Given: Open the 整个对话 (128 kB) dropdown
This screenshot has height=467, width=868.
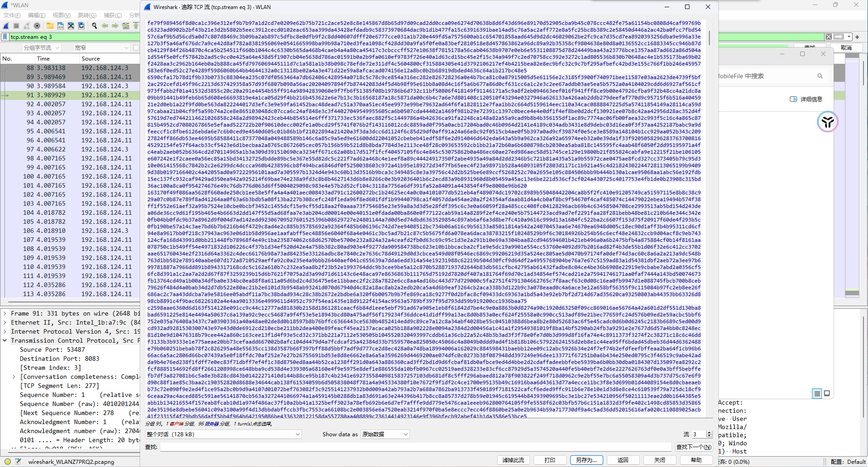Looking at the screenshot, I should click(x=223, y=434).
